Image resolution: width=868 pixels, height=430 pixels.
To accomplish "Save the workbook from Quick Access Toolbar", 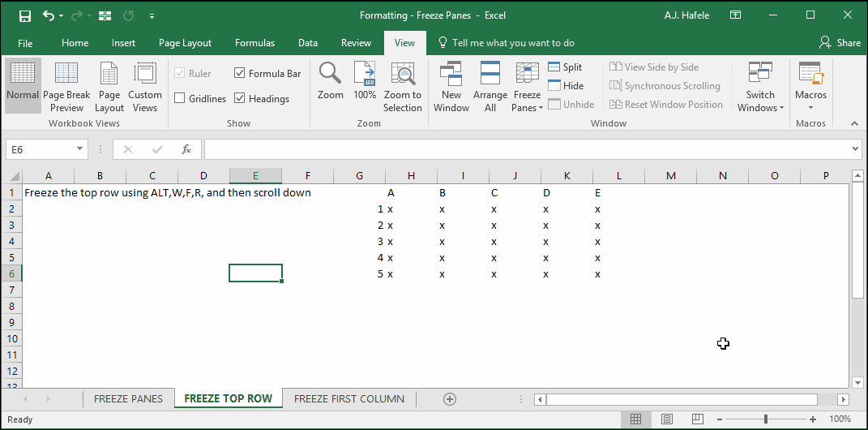I will click(x=25, y=16).
